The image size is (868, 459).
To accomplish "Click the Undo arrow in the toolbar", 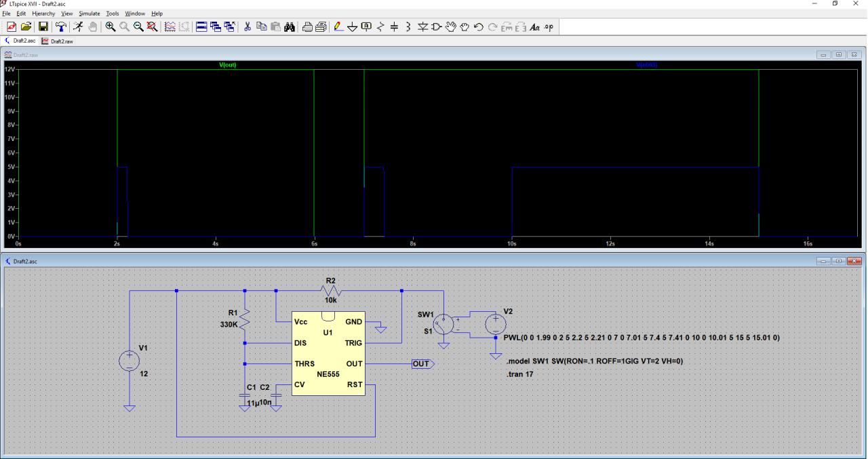I will click(x=479, y=27).
